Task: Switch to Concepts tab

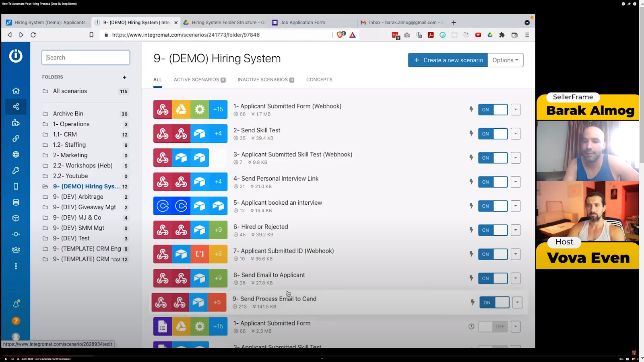Action: [319, 80]
